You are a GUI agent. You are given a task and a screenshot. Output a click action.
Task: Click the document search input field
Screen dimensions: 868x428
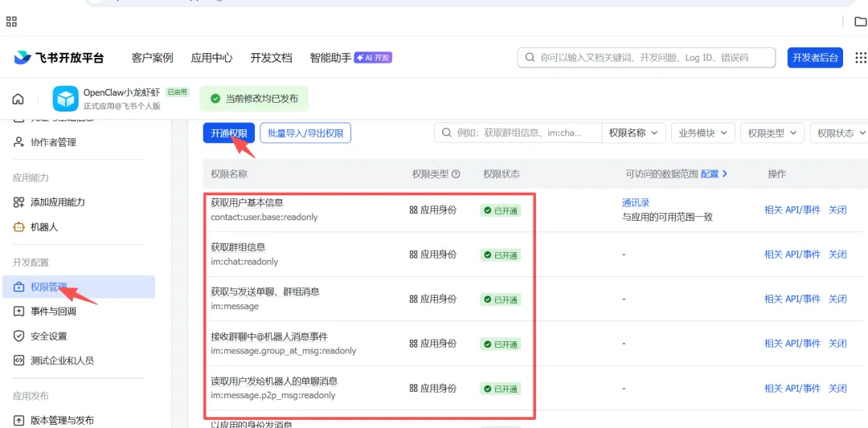point(646,58)
